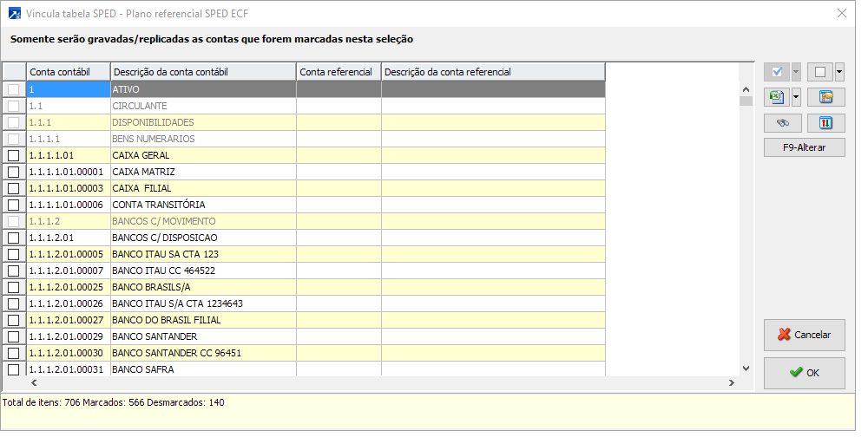The image size is (868, 437).
Task: Click the Descrição da conta referencial header
Action: 493,72
